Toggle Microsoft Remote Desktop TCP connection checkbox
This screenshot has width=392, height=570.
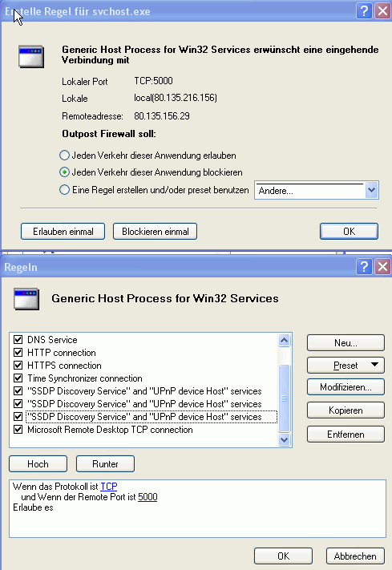tap(18, 430)
